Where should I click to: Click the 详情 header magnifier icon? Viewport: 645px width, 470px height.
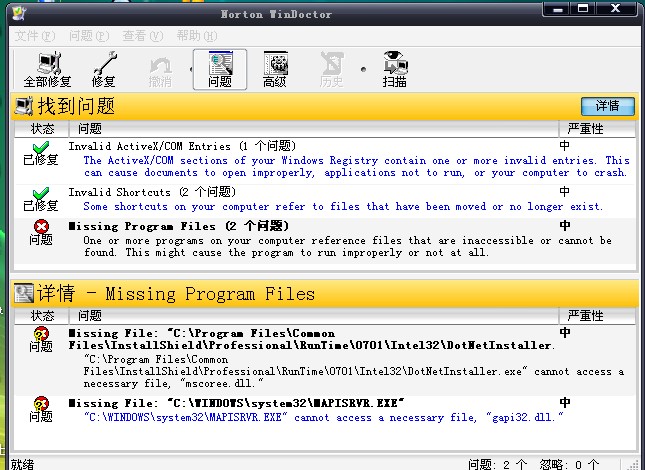pyautogui.click(x=24, y=293)
